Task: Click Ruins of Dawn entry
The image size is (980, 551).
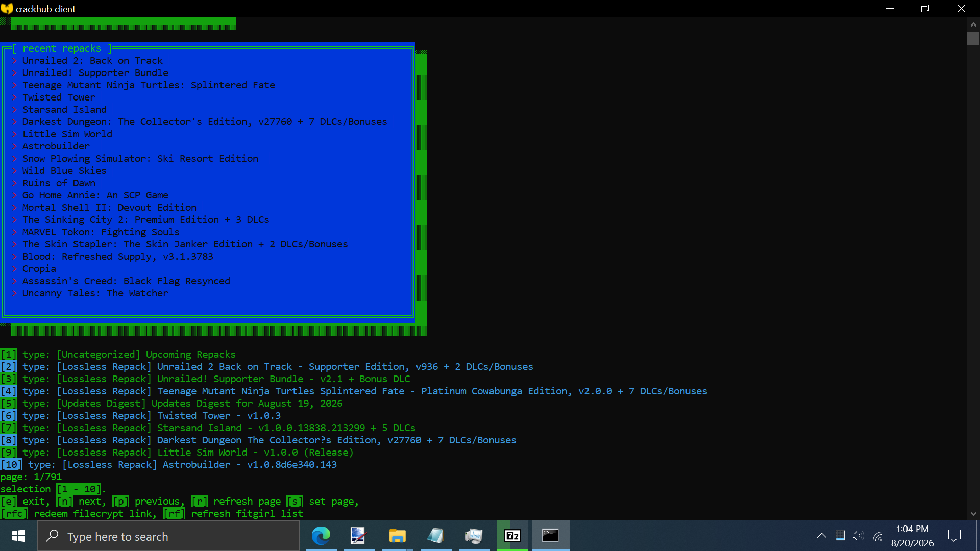Action: click(59, 183)
